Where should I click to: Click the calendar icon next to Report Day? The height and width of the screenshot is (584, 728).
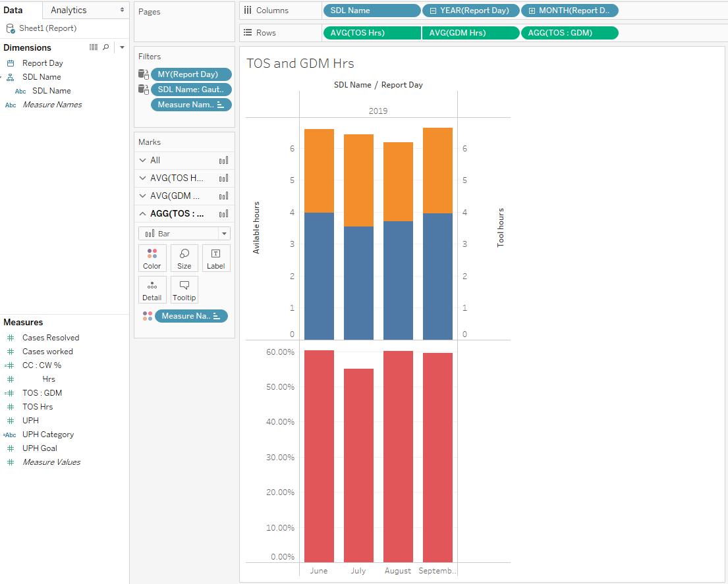(x=11, y=63)
